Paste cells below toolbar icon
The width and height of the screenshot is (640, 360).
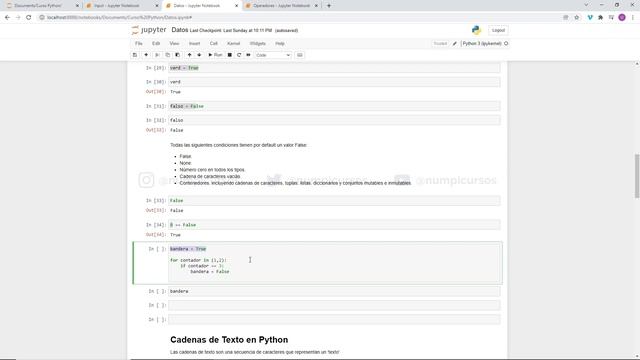coord(178,55)
